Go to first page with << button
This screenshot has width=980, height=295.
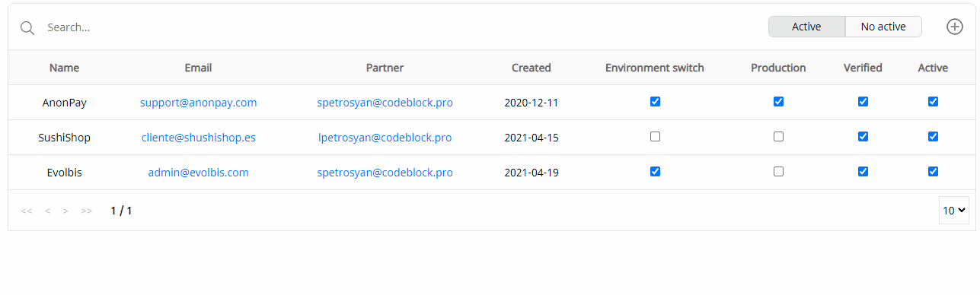click(27, 211)
